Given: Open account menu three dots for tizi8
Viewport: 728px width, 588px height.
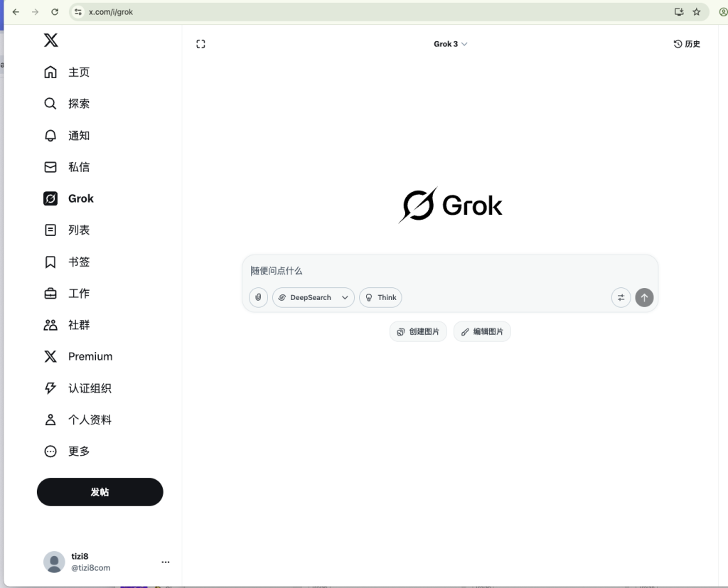Looking at the screenshot, I should (x=165, y=562).
